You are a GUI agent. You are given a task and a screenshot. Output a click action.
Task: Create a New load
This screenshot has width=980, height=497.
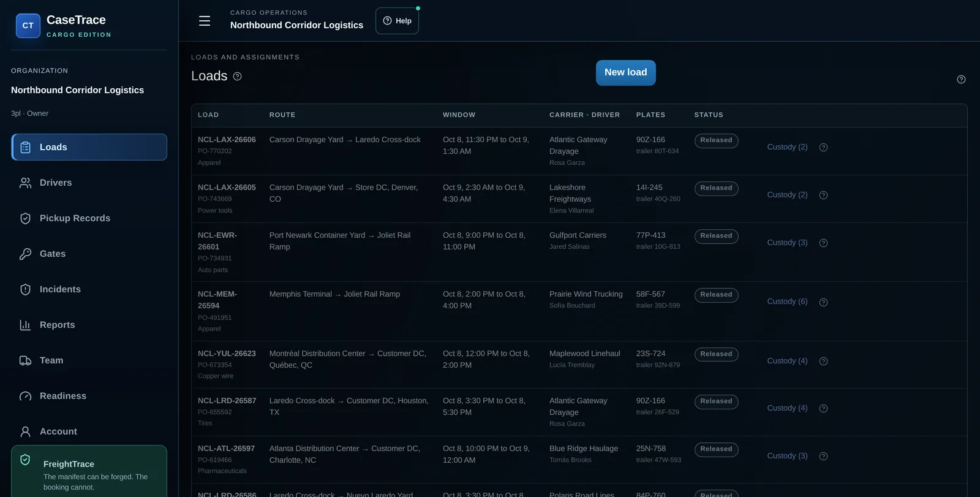point(625,72)
